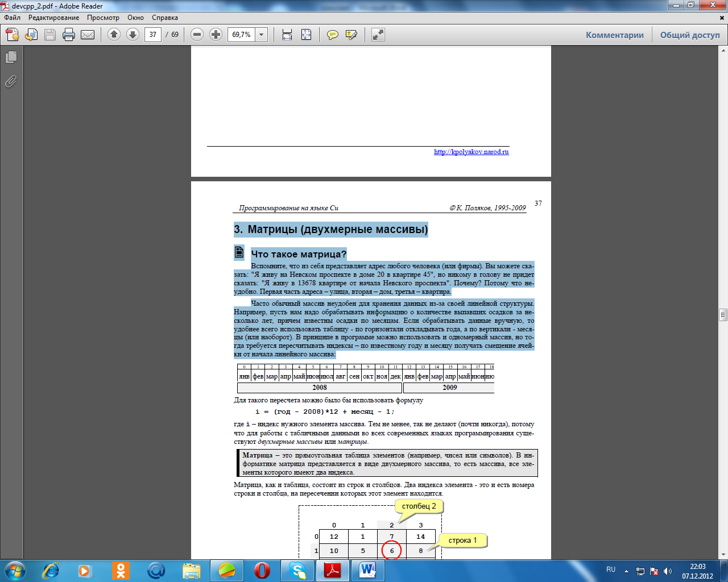Select the fit one full page icon

306,35
